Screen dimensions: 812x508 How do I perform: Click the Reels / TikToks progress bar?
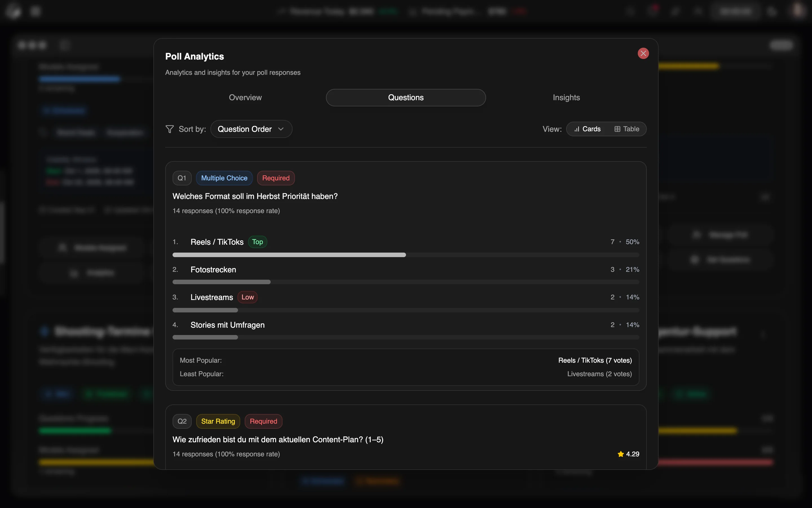point(406,255)
